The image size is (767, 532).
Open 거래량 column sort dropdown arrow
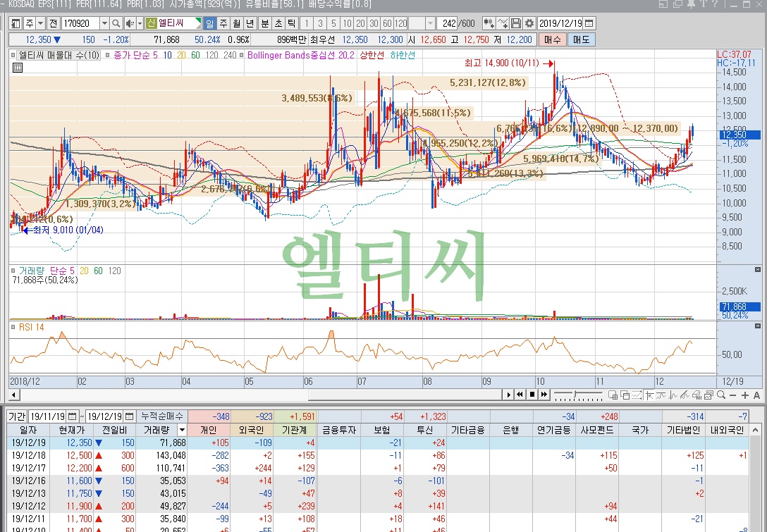(182, 430)
